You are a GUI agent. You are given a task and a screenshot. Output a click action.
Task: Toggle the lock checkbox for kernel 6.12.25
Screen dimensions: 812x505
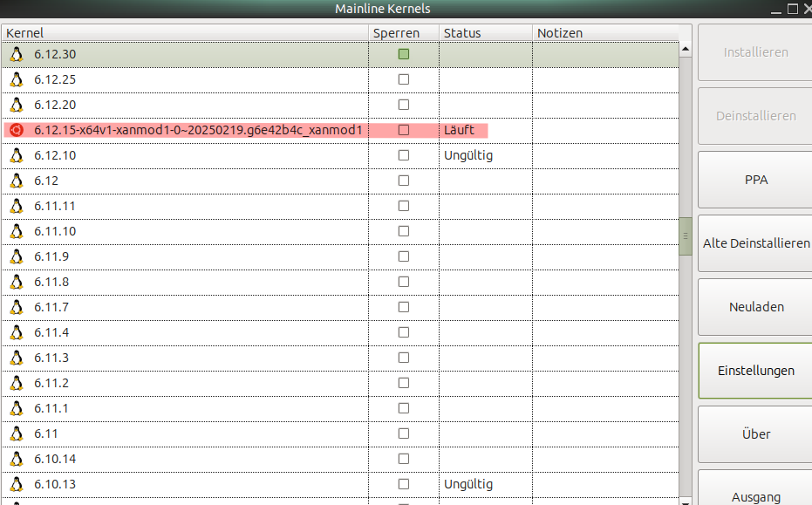404,79
